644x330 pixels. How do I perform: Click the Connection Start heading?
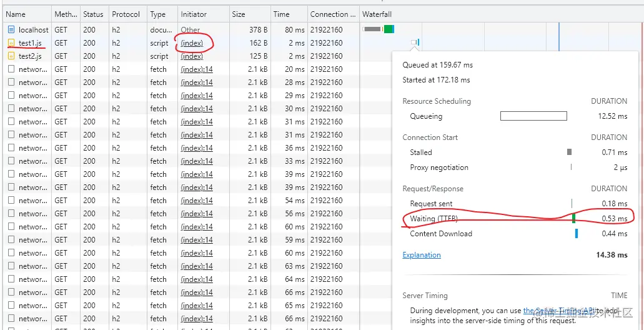tap(430, 137)
